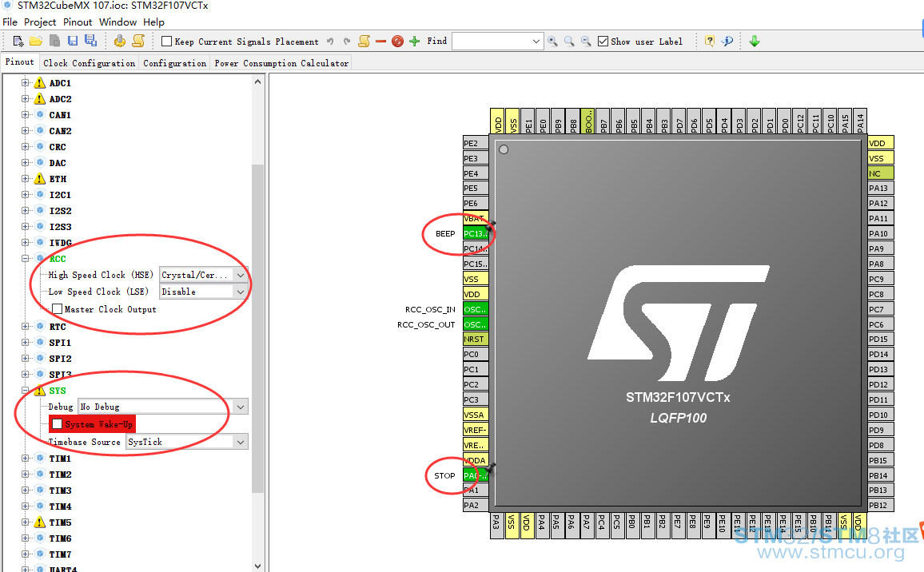The height and width of the screenshot is (572, 924).
Task: Uncheck the Show user Label checkbox
Action: [x=603, y=42]
